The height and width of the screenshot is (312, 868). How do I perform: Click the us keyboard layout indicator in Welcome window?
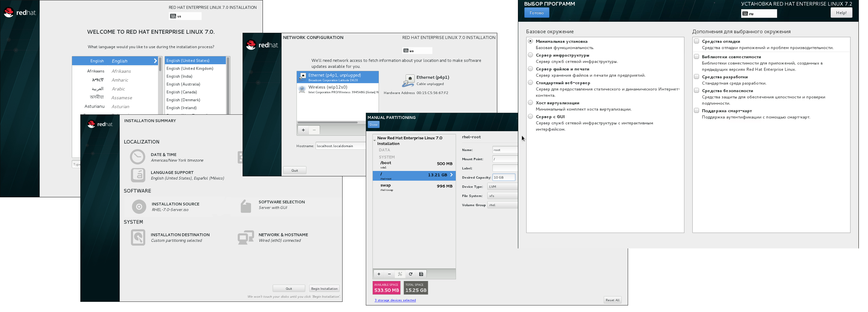coord(185,16)
